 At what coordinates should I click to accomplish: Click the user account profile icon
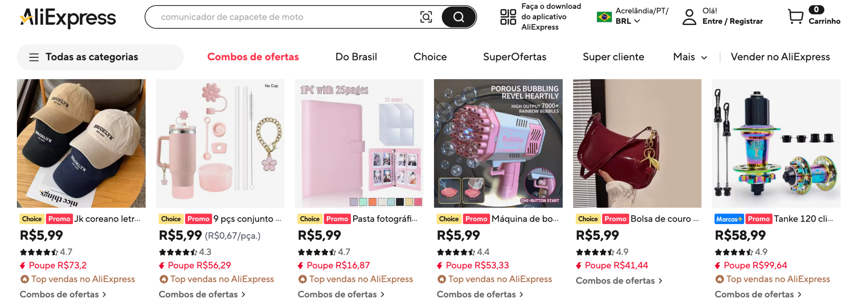(689, 17)
